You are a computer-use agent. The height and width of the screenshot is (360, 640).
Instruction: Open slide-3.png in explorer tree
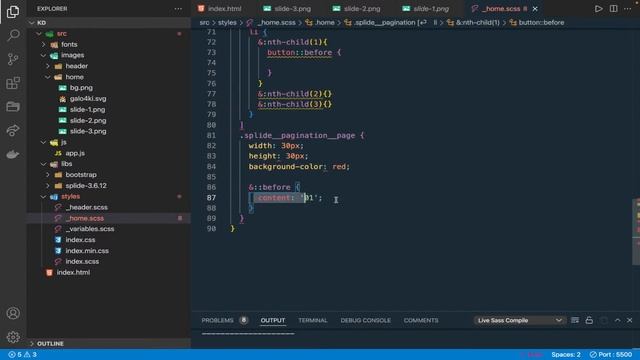[88, 131]
